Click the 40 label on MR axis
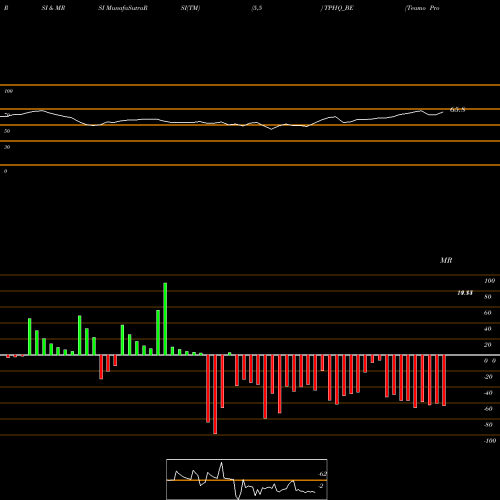500x500 pixels. [488, 329]
